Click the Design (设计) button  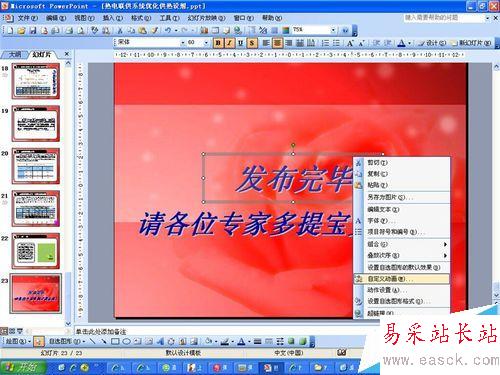[x=432, y=43]
